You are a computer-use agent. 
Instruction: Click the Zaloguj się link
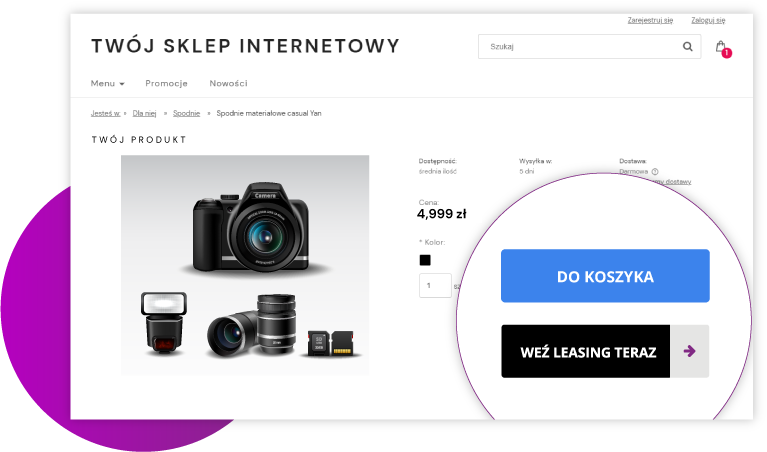[x=708, y=20]
